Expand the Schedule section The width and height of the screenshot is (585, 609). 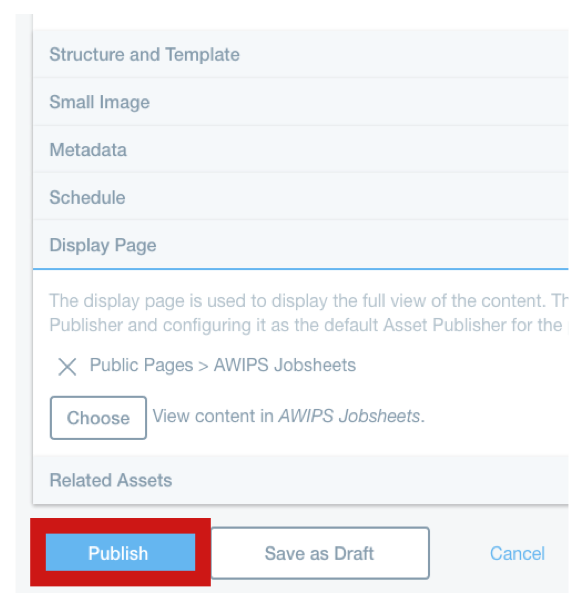pos(300,197)
